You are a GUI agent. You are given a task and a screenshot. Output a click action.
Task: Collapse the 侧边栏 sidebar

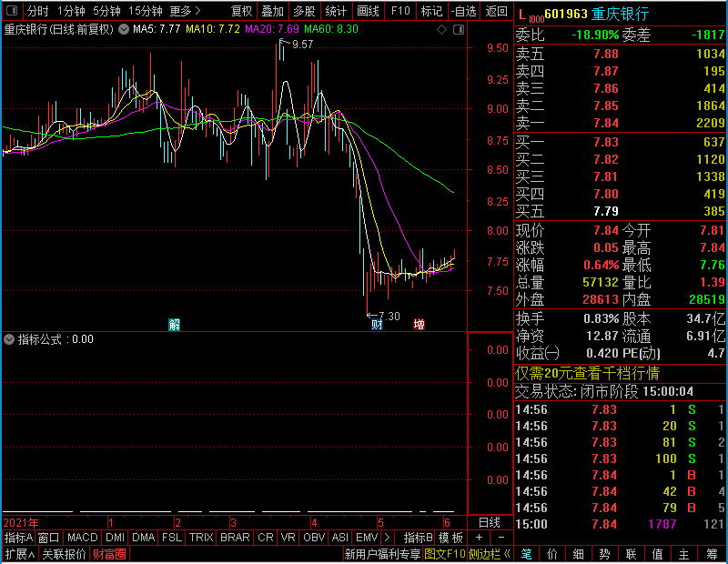(x=490, y=554)
